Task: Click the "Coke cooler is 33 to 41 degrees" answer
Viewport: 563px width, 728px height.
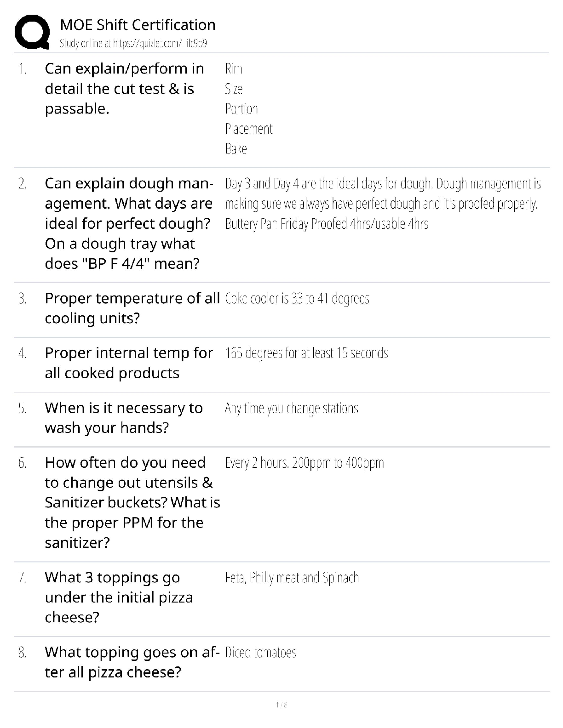Action: (297, 299)
